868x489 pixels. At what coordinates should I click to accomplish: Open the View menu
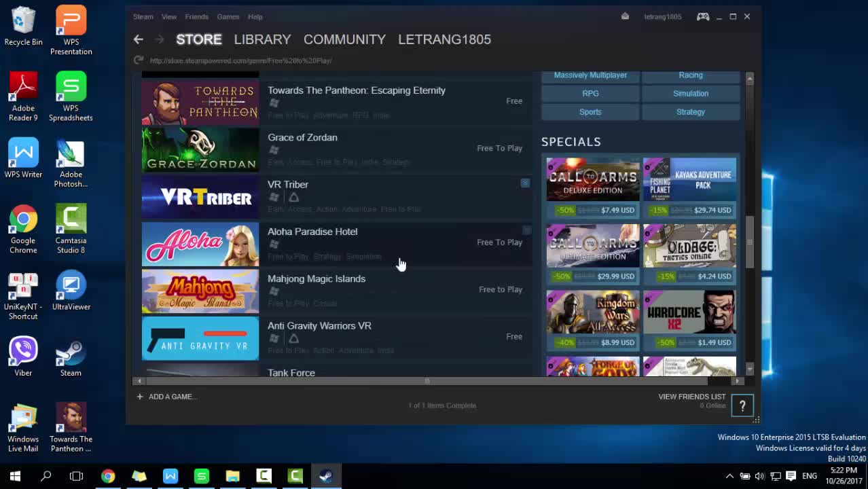click(x=169, y=16)
